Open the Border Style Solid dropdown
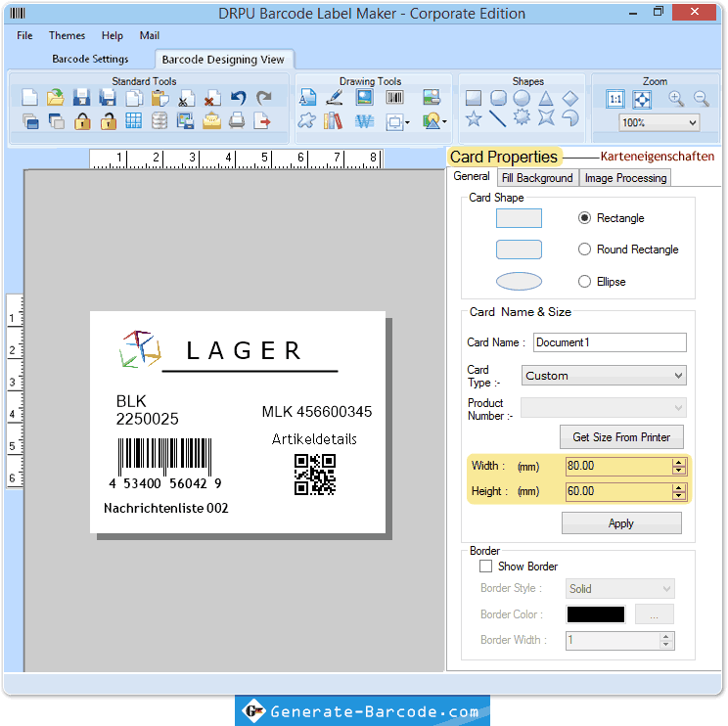The height and width of the screenshot is (726, 728). 619,589
